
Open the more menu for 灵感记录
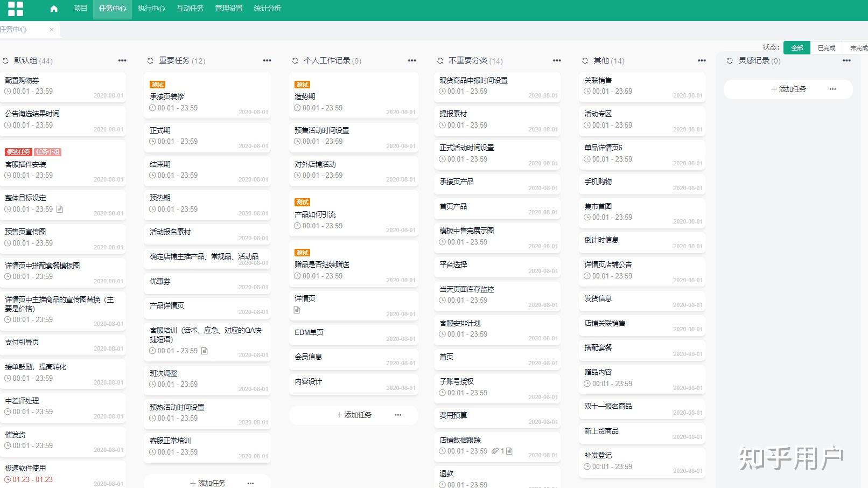846,61
